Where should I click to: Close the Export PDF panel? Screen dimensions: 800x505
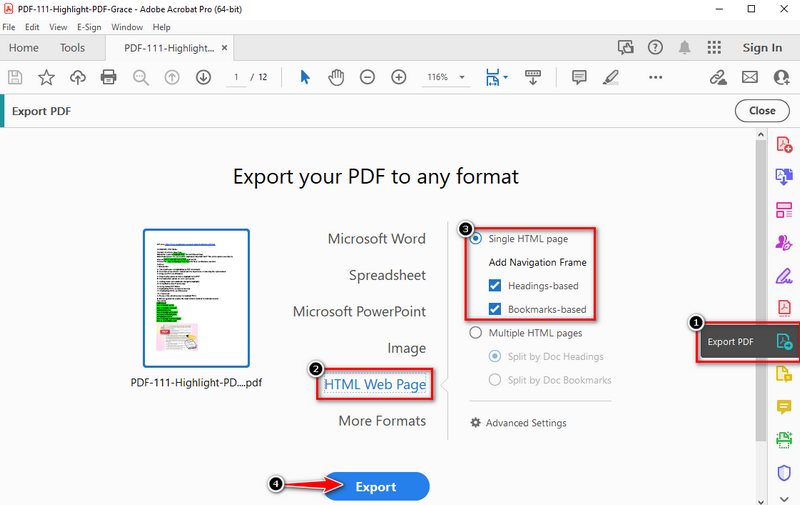click(x=762, y=111)
